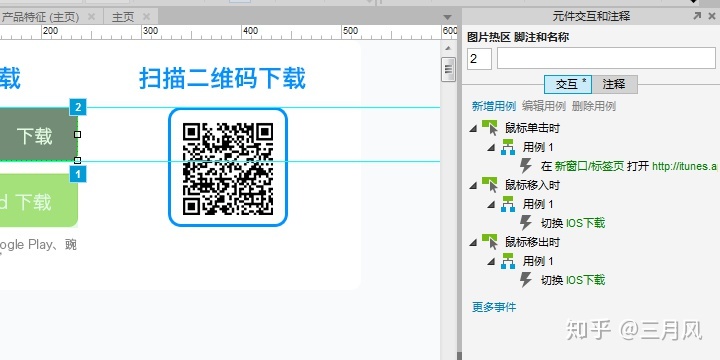The image size is (720, 360).
Task: Click the empty widget name field
Action: pos(606,58)
